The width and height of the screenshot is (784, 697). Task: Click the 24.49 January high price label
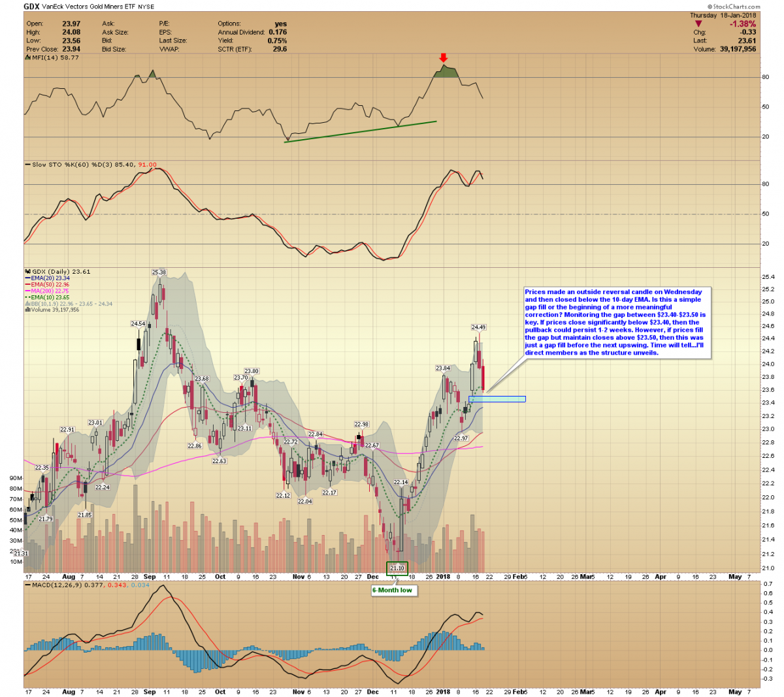click(478, 327)
